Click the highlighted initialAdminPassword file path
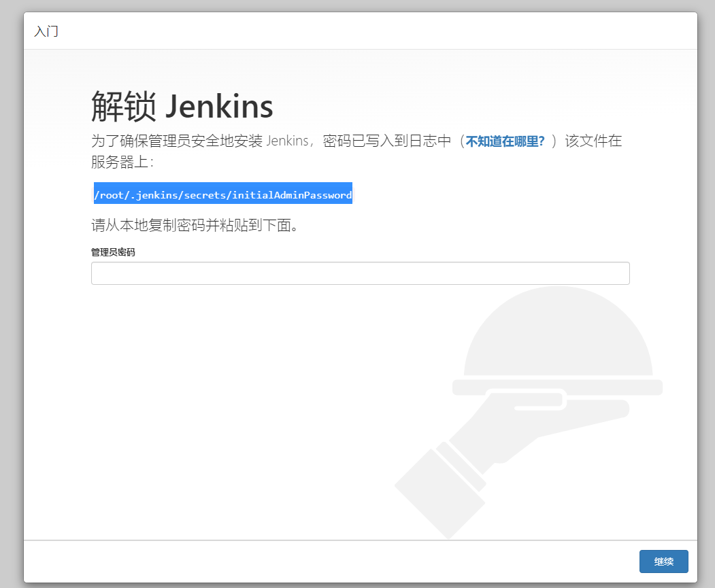This screenshot has width=715, height=588. click(x=223, y=195)
